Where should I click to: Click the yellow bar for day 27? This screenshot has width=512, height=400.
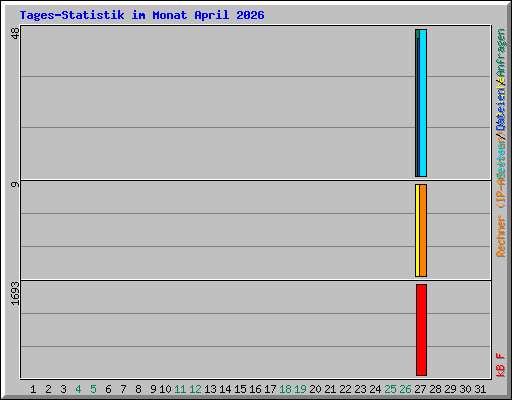[417, 230]
